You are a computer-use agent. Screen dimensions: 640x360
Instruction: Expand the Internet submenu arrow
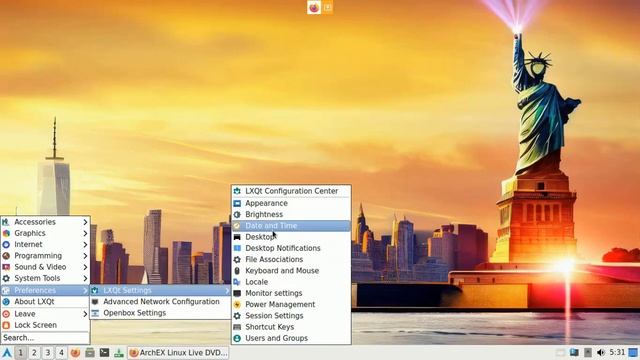pos(85,244)
